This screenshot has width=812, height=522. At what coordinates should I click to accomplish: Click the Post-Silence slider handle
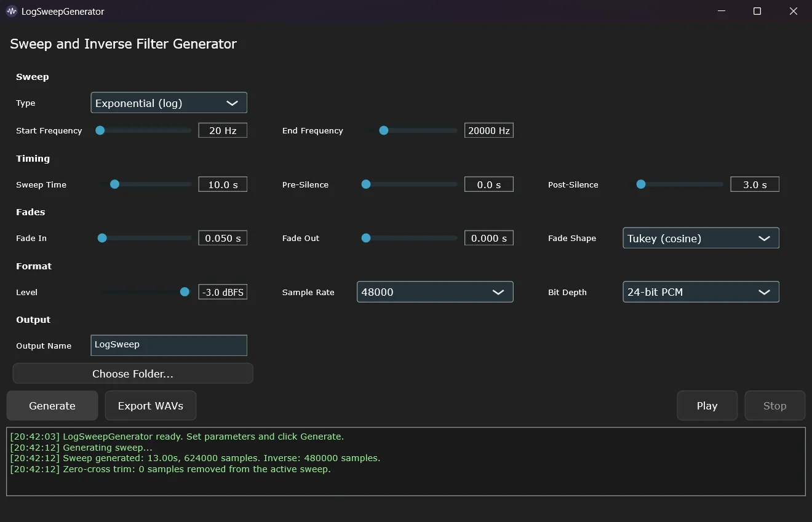641,184
